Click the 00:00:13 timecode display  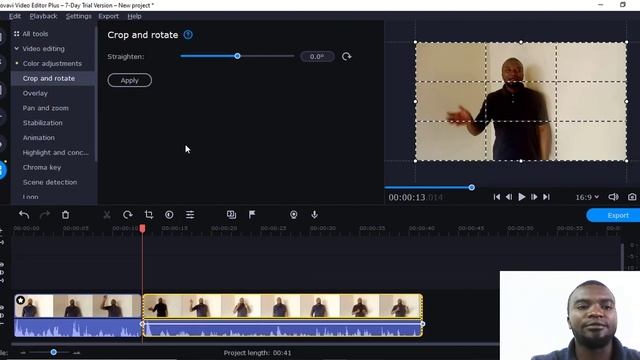click(416, 198)
